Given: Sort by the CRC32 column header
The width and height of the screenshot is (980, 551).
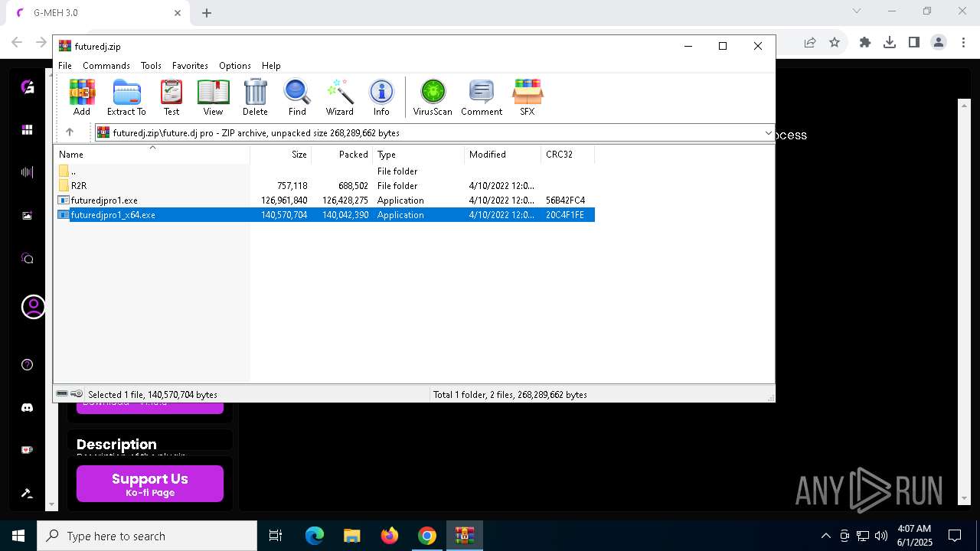Looking at the screenshot, I should click(x=567, y=155).
